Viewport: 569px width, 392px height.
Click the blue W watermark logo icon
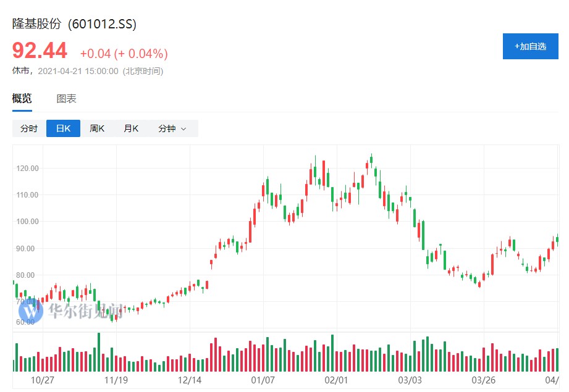[x=31, y=311]
